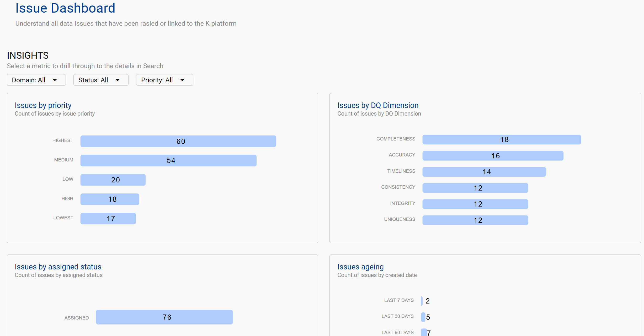Screen dimensions: 644x336
Task: Open the Domain: All dropdown
Action: click(36, 80)
